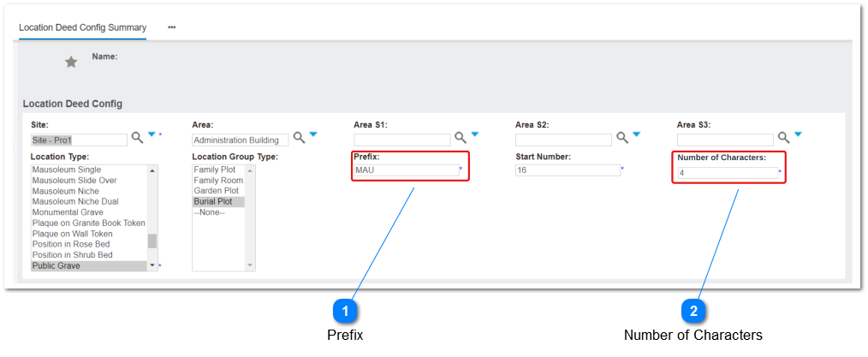Select Plaque on Granite Book Token
Image resolution: width=868 pixels, height=357 pixels.
(88, 223)
